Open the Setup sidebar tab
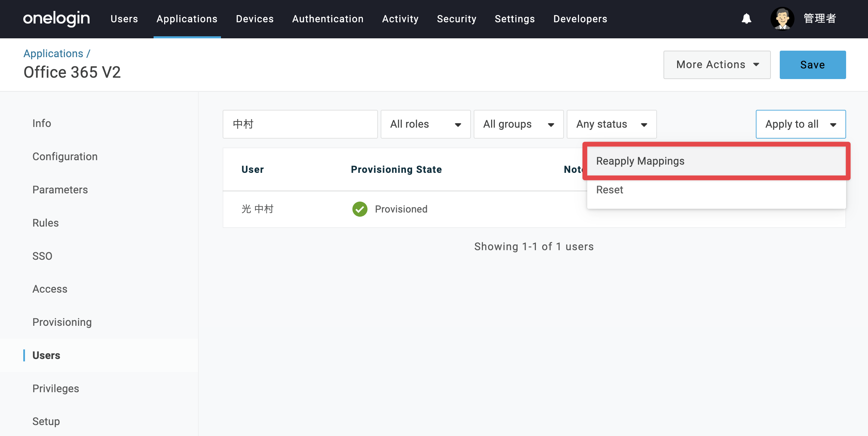This screenshot has width=868, height=436. [46, 421]
